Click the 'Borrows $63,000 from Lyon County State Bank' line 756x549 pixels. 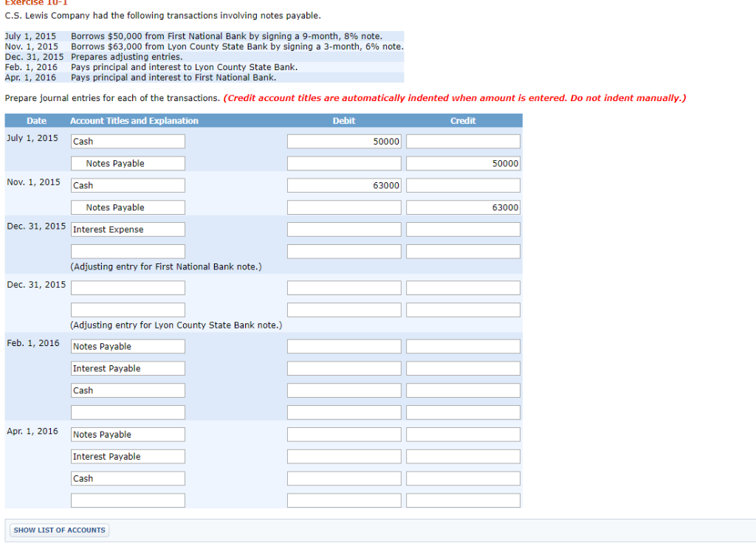pyautogui.click(x=237, y=46)
